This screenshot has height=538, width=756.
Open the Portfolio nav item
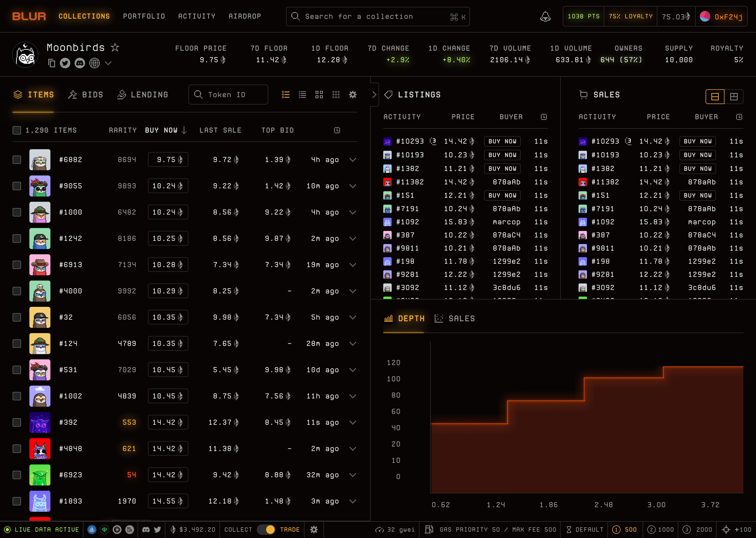pos(144,16)
